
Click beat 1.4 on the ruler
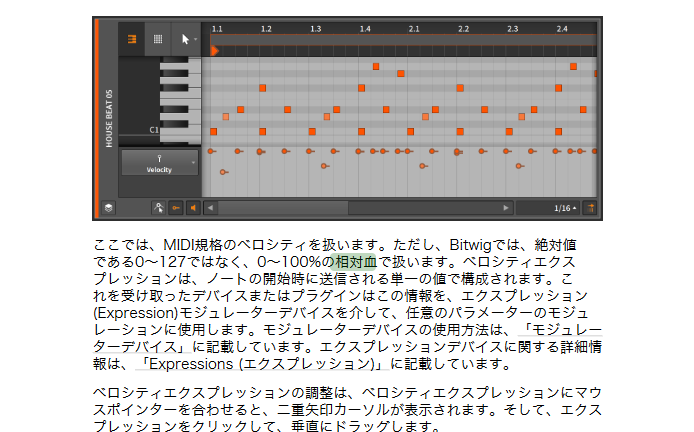click(x=365, y=29)
